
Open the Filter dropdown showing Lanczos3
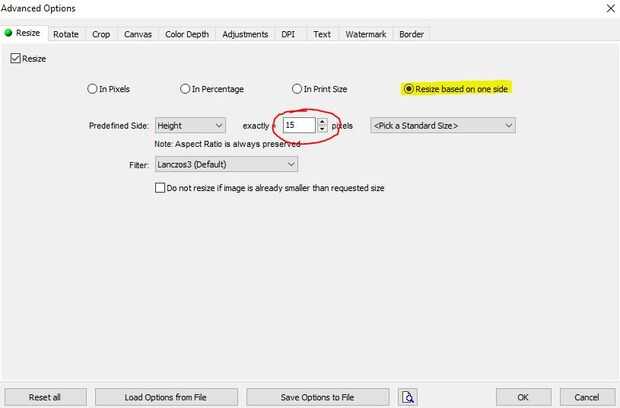tap(226, 164)
